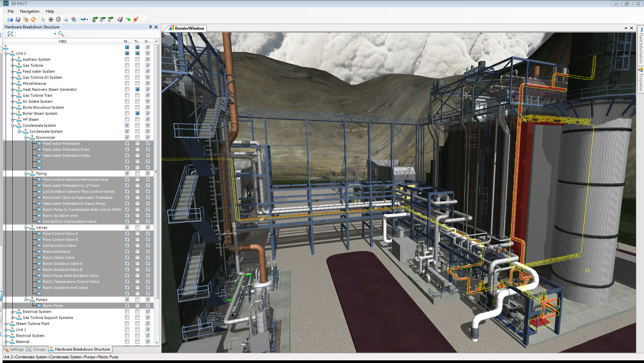This screenshot has width=644, height=363.
Task: Click the HBS tree scrollbar down arrow
Action: pyautogui.click(x=157, y=342)
